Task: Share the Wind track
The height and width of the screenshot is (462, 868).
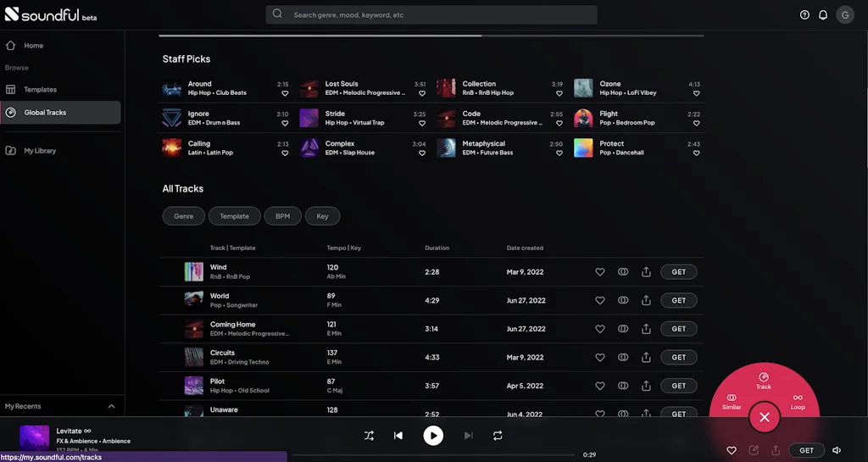Action: point(646,271)
